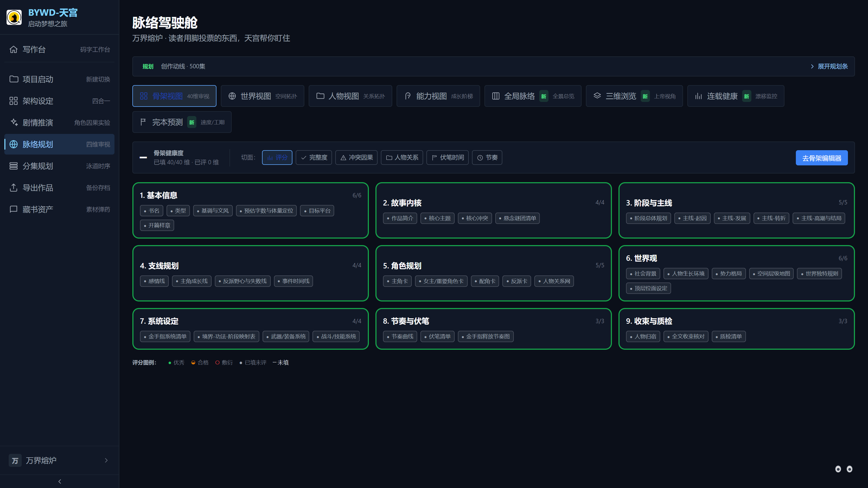This screenshot has width=868, height=488.
Task: Click the 脉络规划 globe icon
Action: point(14,145)
